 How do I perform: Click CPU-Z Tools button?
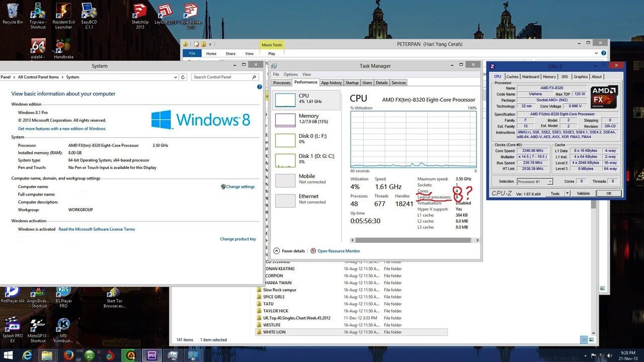[x=555, y=193]
